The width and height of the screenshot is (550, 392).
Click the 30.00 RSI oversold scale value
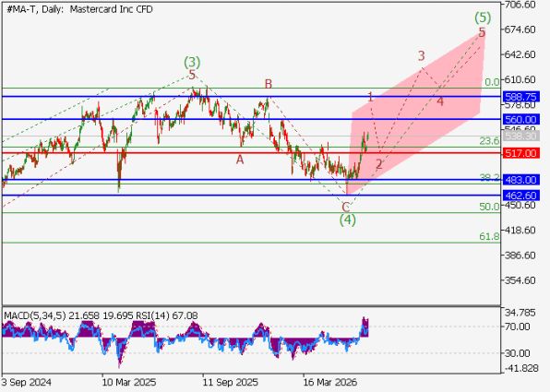coord(517,353)
